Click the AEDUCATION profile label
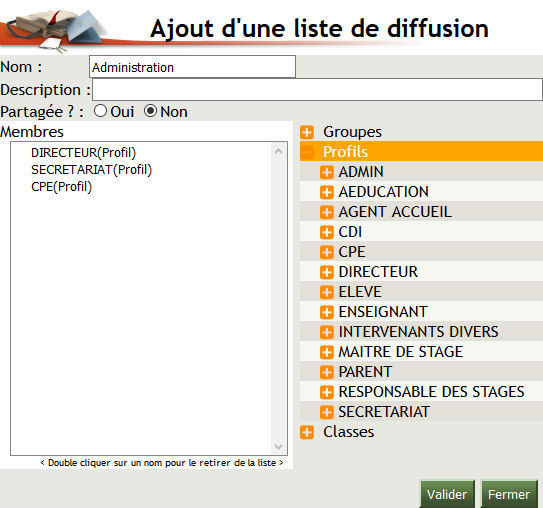 click(384, 192)
